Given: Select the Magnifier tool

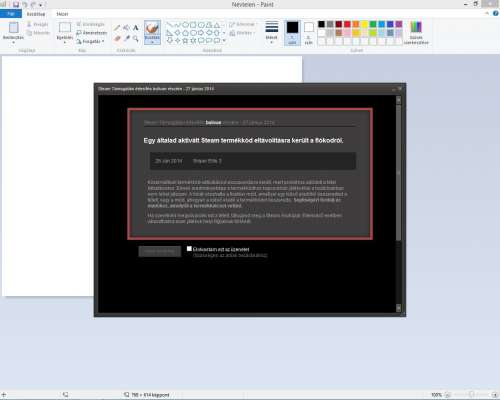Looking at the screenshot, I should point(136,39).
